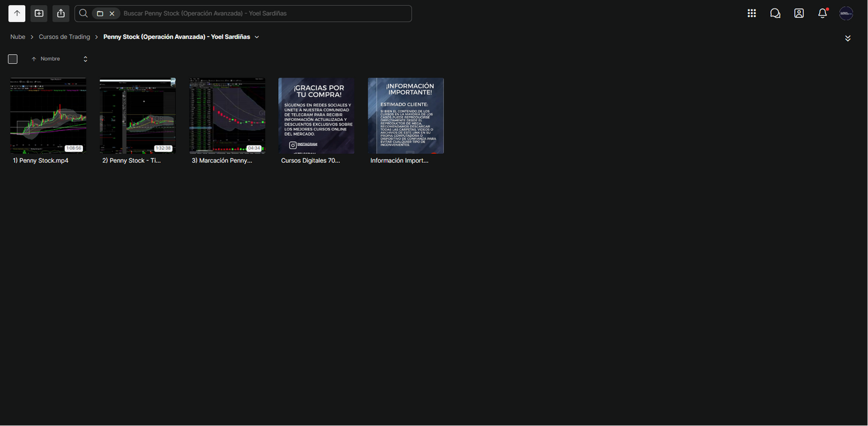This screenshot has height=426, width=868.
Task: Open the chat bubble icon
Action: [775, 13]
